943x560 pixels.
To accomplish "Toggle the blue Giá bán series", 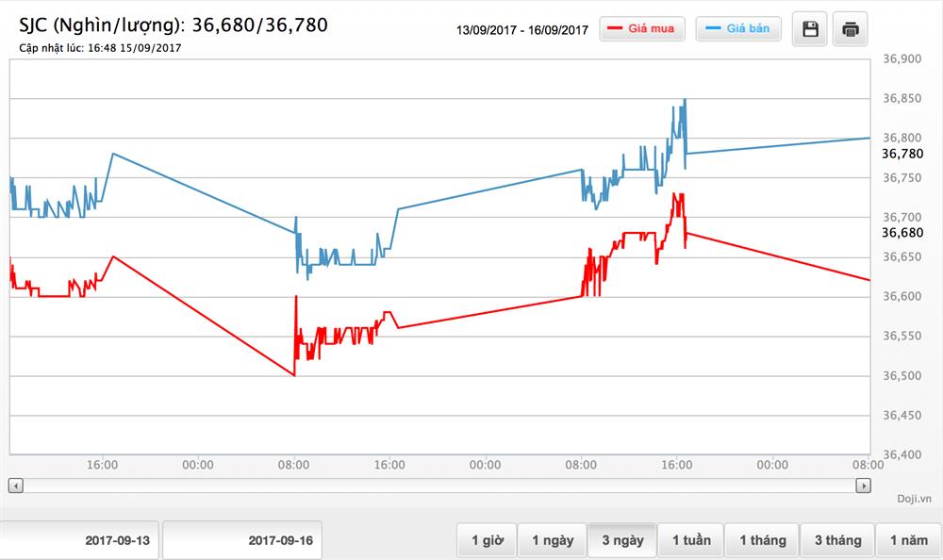I will (738, 28).
